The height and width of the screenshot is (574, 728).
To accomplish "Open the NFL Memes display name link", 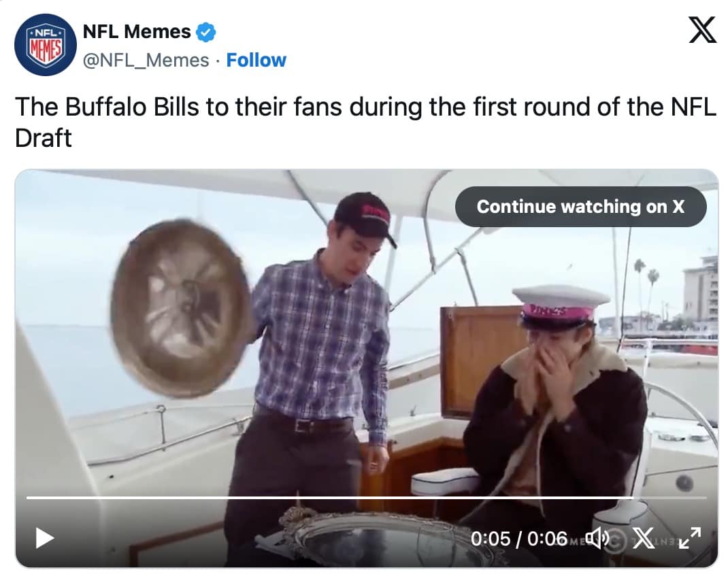I will click(x=136, y=31).
